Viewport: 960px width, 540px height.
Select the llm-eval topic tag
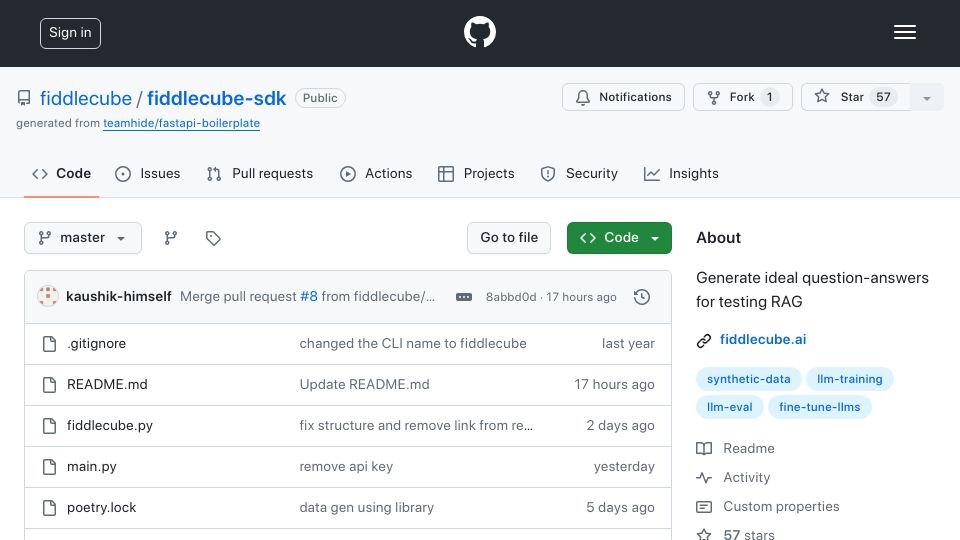[729, 407]
